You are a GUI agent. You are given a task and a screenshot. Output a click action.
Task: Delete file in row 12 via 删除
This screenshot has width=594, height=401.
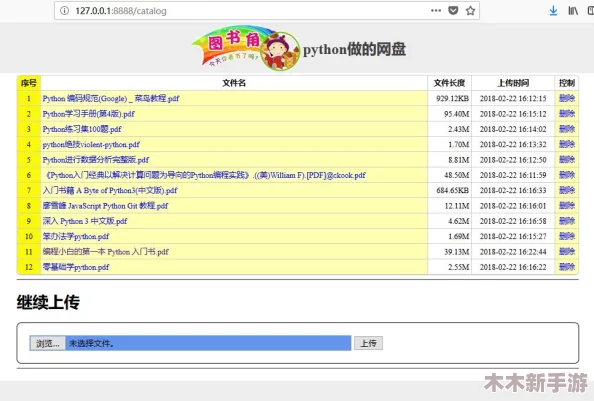pos(567,267)
